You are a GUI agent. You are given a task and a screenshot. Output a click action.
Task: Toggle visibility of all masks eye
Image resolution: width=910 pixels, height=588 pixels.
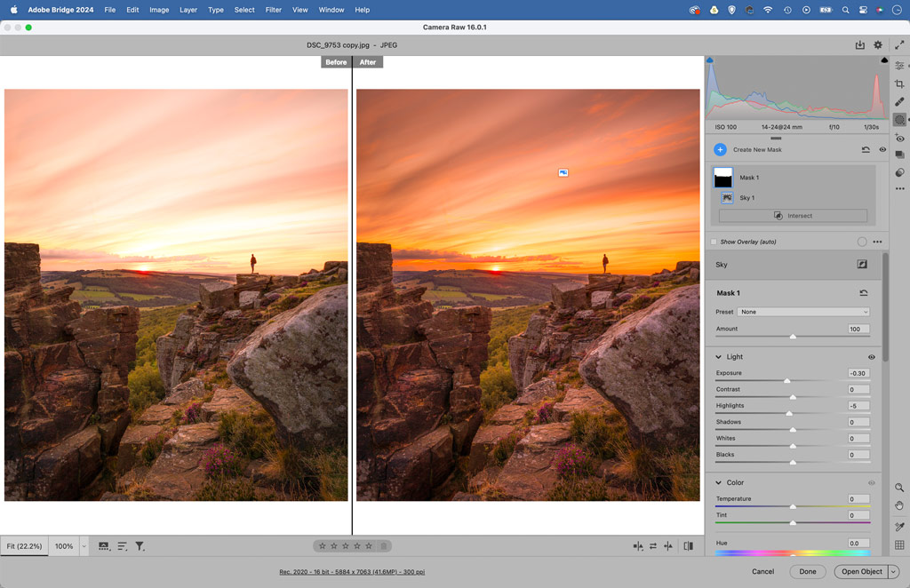(882, 149)
